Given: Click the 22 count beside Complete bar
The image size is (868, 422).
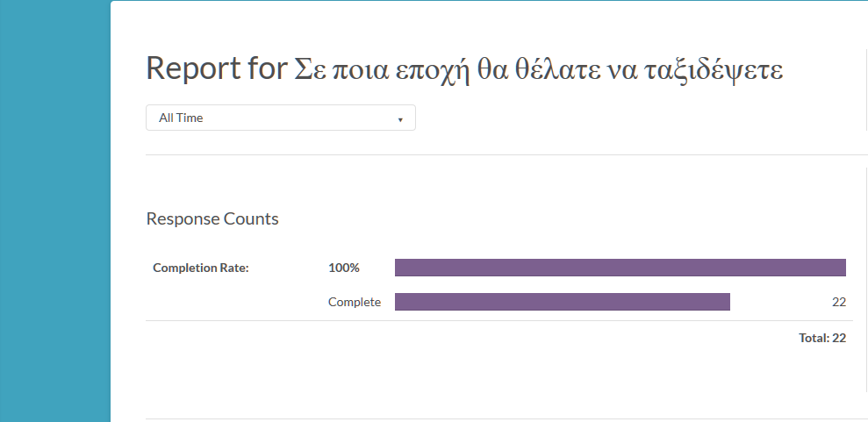Looking at the screenshot, I should click(838, 302).
